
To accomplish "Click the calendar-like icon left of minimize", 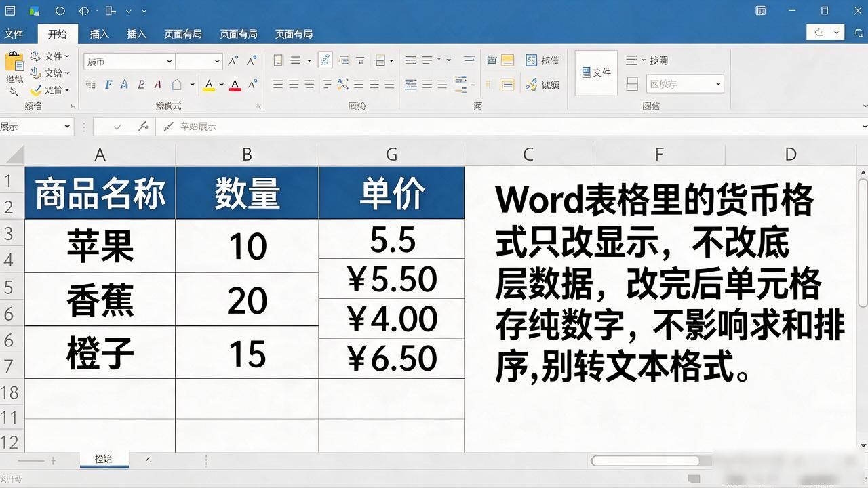I will click(761, 11).
